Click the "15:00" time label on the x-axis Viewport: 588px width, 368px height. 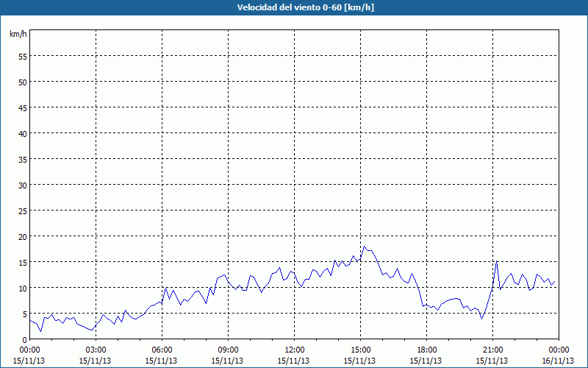(x=360, y=350)
